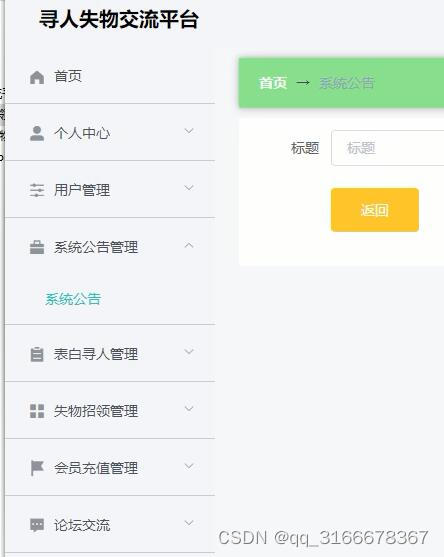Expand the 个人中心 chevron
The width and height of the screenshot is (444, 557).
(x=189, y=131)
